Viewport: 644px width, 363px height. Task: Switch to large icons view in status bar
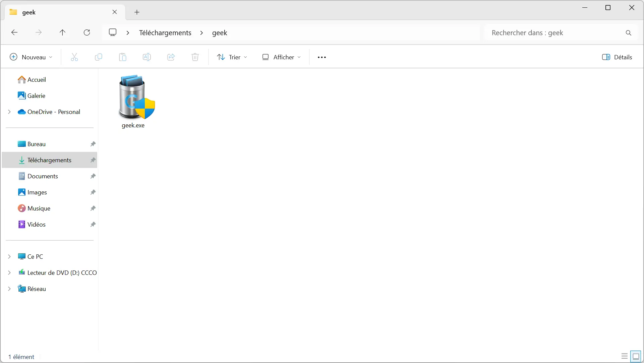click(636, 356)
